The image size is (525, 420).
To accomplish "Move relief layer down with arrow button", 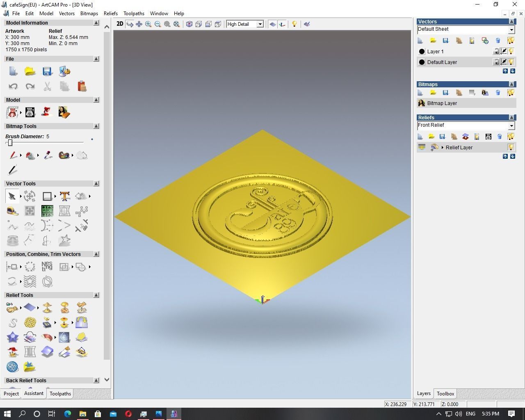I will tap(513, 156).
